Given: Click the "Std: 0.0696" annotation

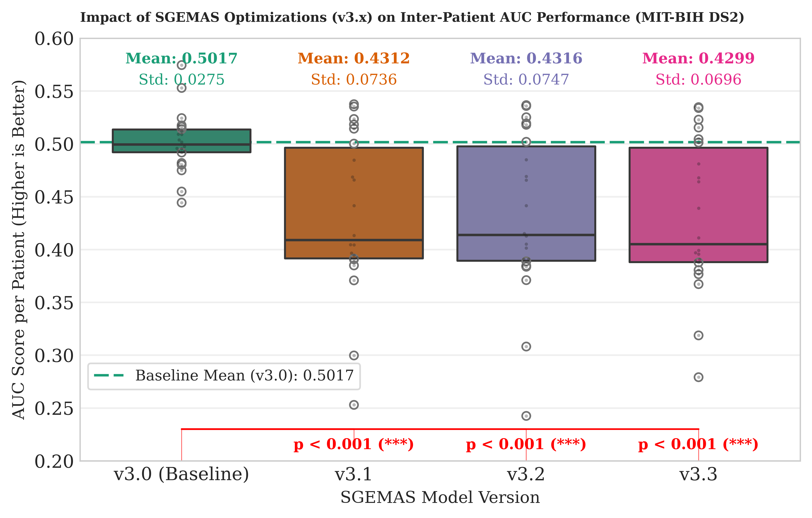Looking at the screenshot, I should coord(698,80).
